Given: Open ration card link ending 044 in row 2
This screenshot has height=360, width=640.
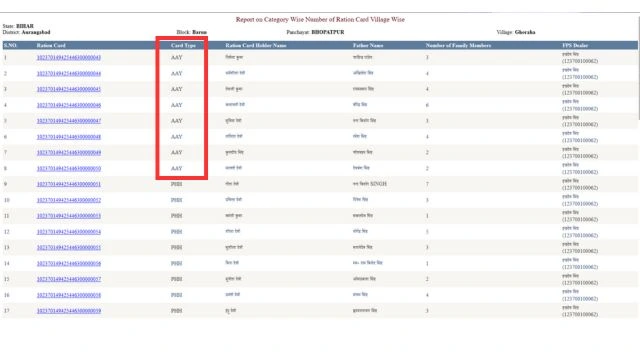Looking at the screenshot, I should click(69, 73).
